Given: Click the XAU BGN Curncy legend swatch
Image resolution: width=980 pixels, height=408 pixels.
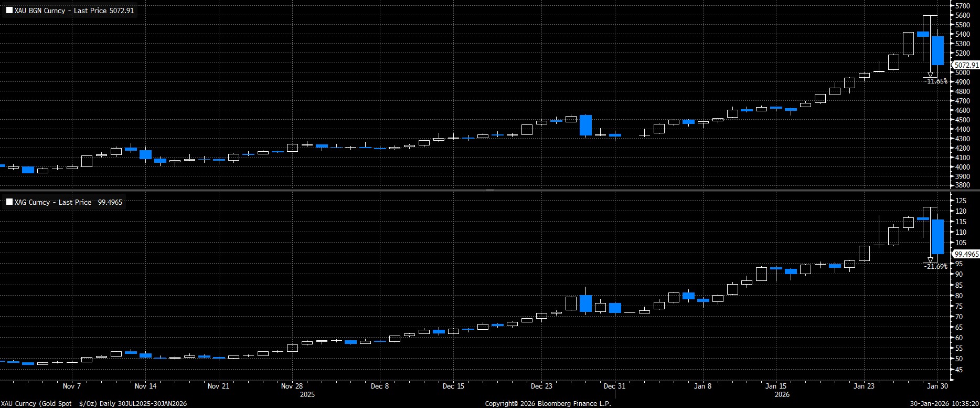Looking at the screenshot, I should 9,11.
